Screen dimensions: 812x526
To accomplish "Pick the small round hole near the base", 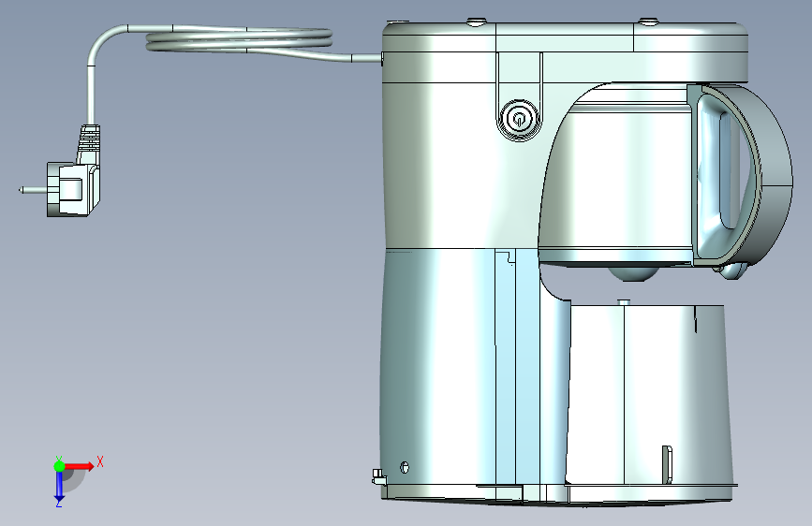I will [405, 467].
